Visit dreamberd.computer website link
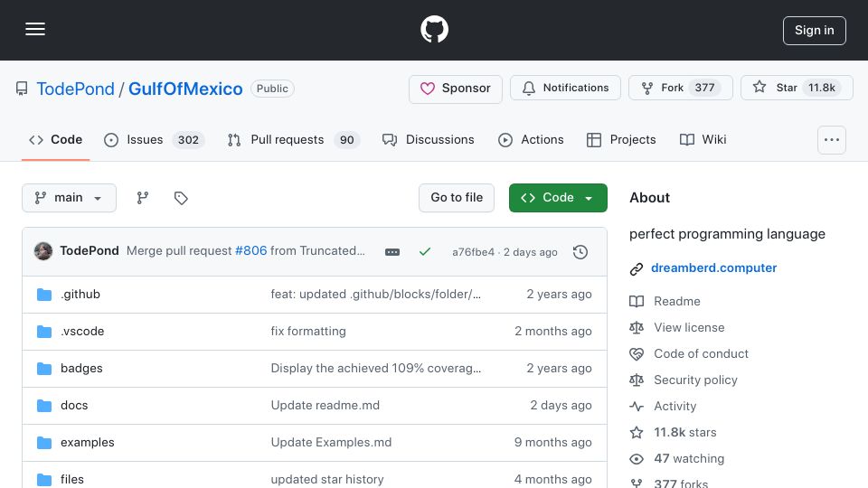Screen dimensions: 868x488 pos(713,267)
